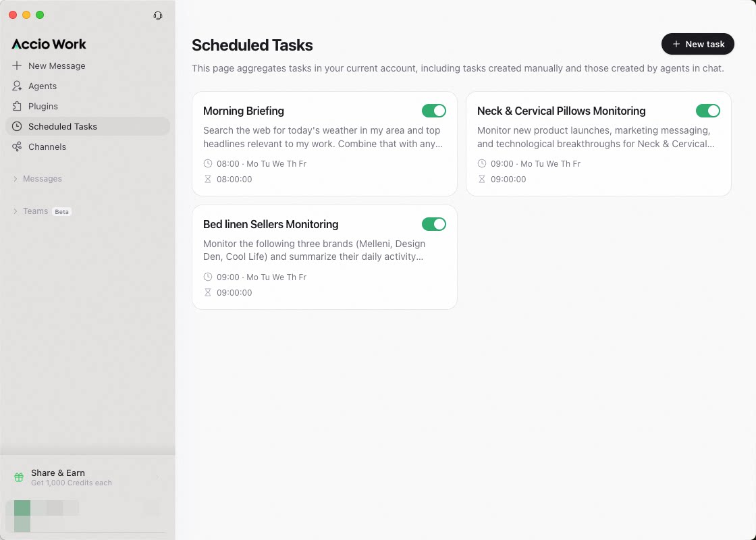This screenshot has width=756, height=540.
Task: Click the Share & Earn gift icon
Action: [x=19, y=477]
